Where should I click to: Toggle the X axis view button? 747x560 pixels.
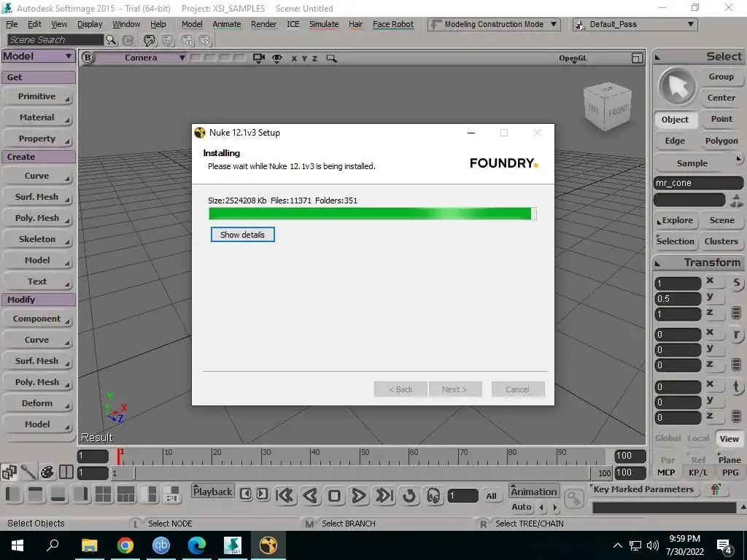pyautogui.click(x=294, y=58)
